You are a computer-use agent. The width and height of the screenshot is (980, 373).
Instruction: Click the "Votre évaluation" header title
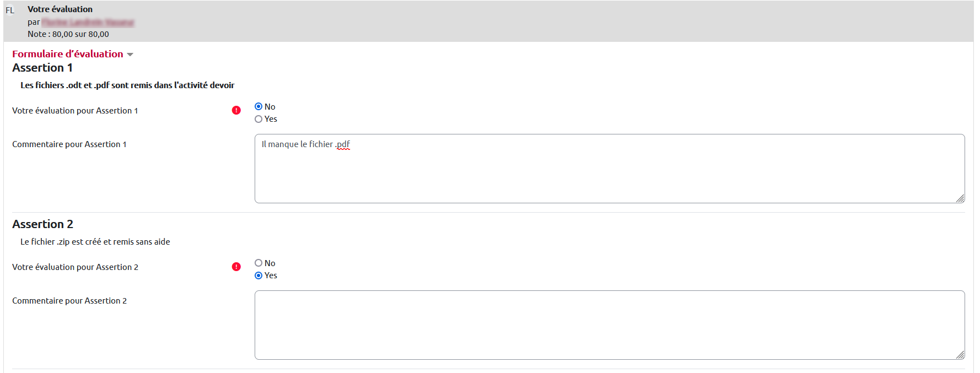click(60, 9)
